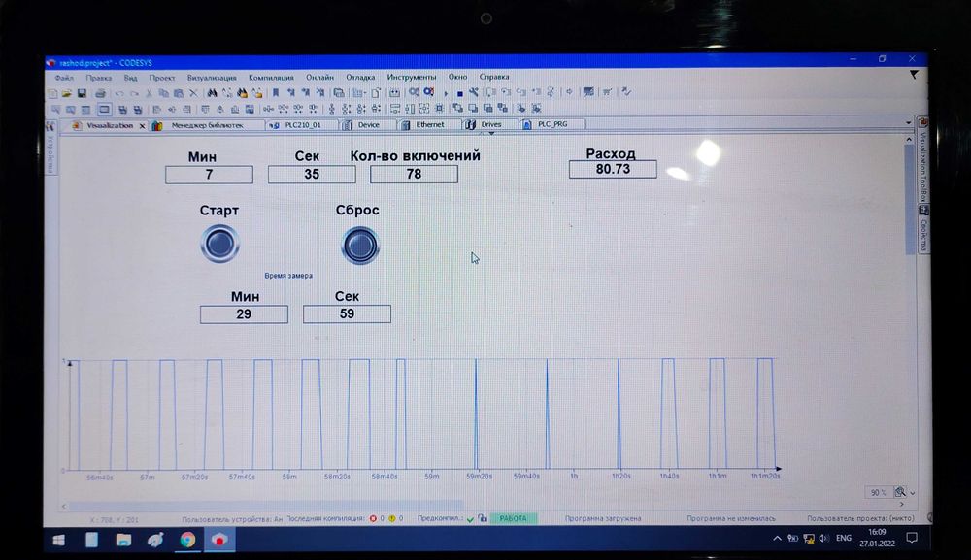Click the Logout gear icon with red mark
The image size is (971, 560).
tap(428, 92)
